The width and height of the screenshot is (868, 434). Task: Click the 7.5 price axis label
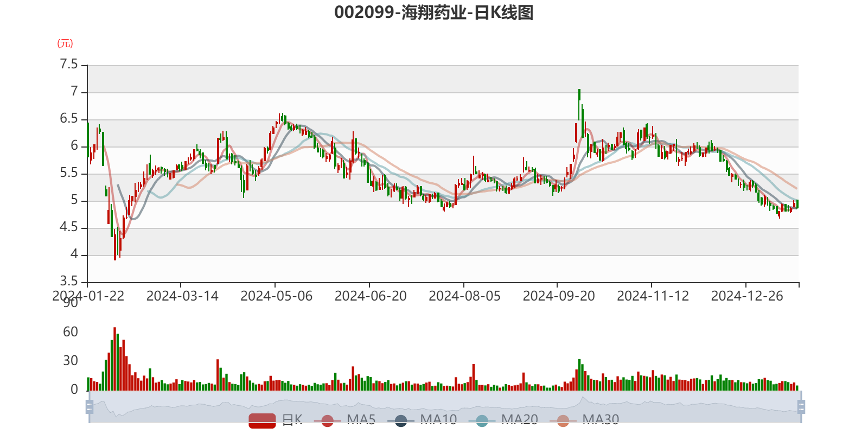click(69, 65)
